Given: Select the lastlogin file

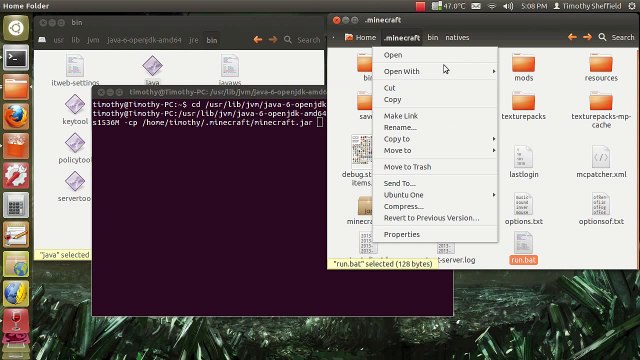Looking at the screenshot, I should click(x=523, y=162).
